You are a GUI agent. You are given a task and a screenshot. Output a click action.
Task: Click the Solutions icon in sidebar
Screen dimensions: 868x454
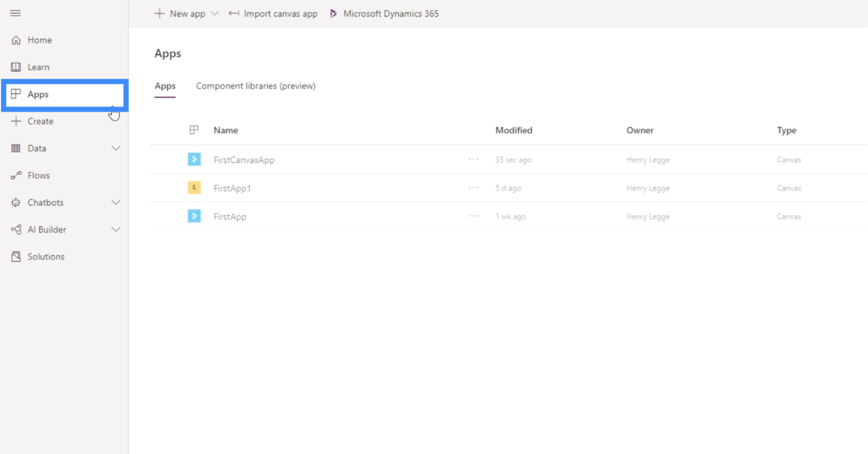(16, 256)
